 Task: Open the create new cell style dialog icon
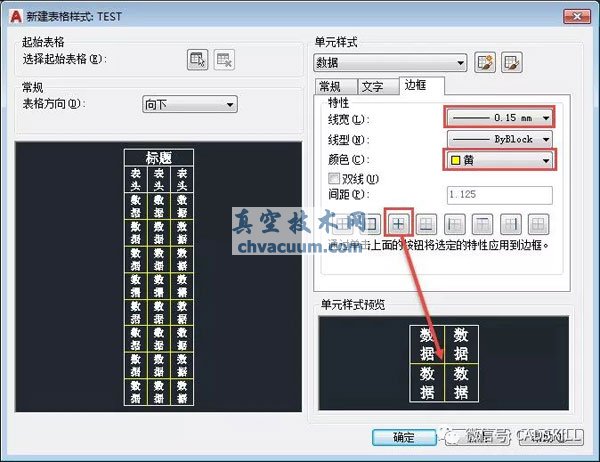coord(485,62)
